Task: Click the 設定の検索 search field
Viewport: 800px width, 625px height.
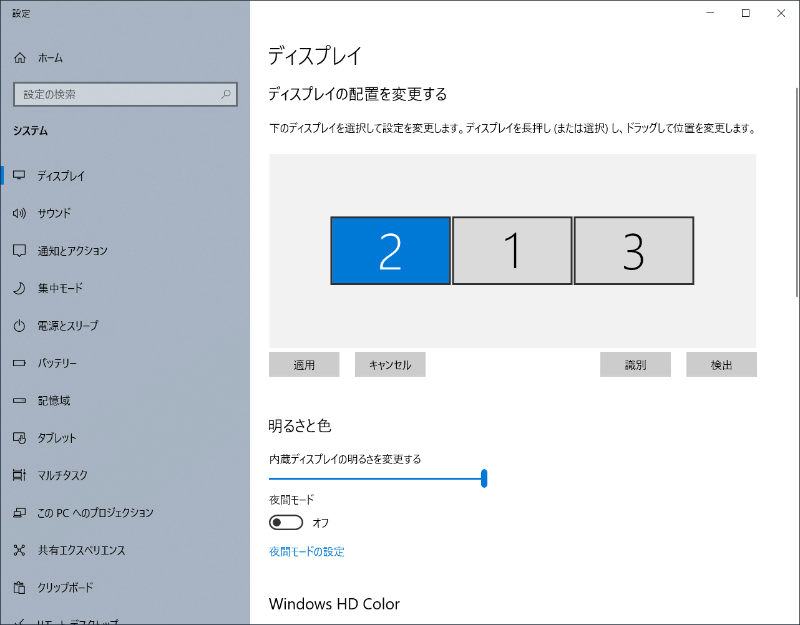Action: click(125, 93)
